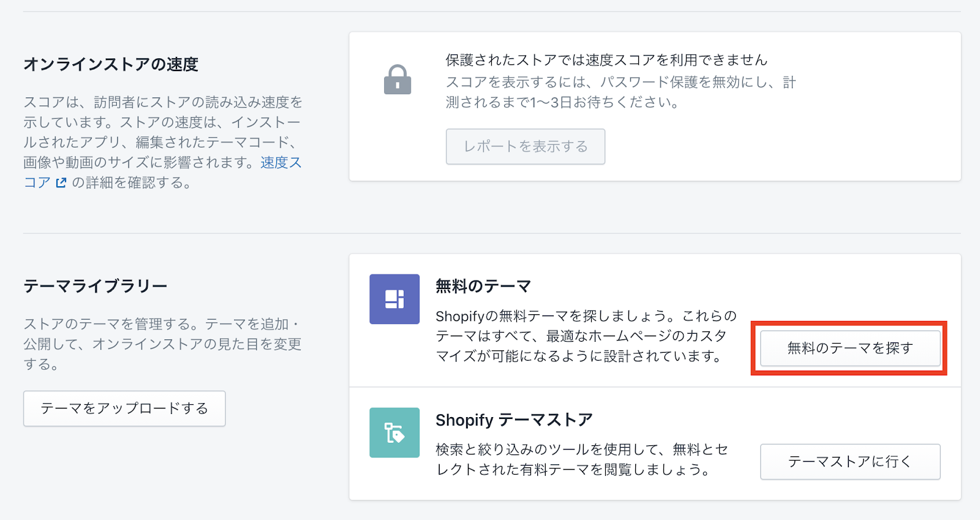980x520 pixels.
Task: Click the Shopifyの無料テーマを探しましょう description
Action: click(x=586, y=336)
